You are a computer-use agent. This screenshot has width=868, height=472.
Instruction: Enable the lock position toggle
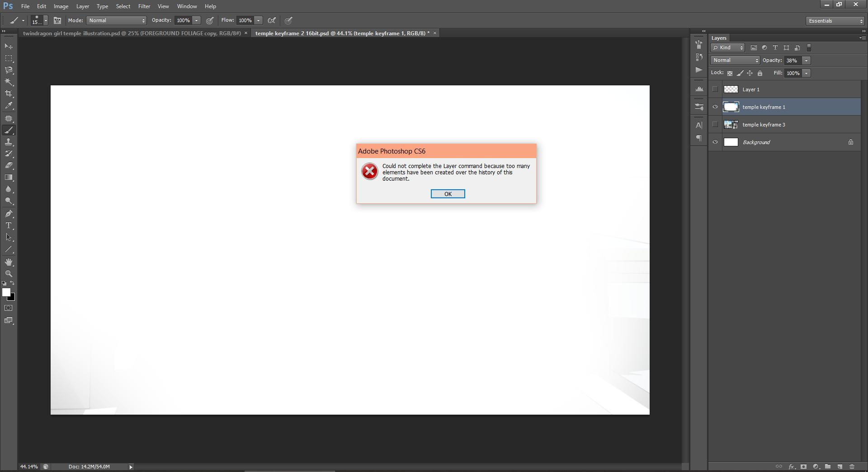coord(750,73)
